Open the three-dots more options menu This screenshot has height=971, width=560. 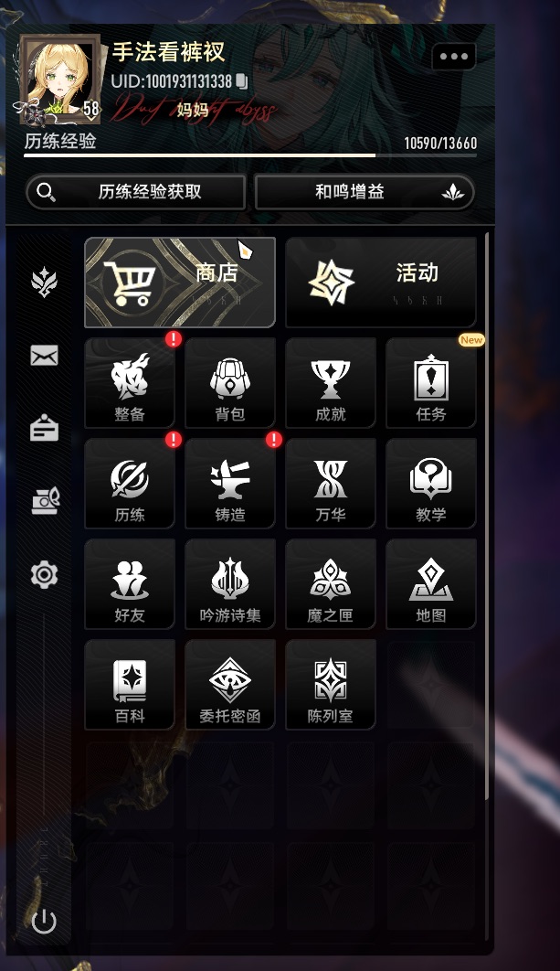pos(453,57)
